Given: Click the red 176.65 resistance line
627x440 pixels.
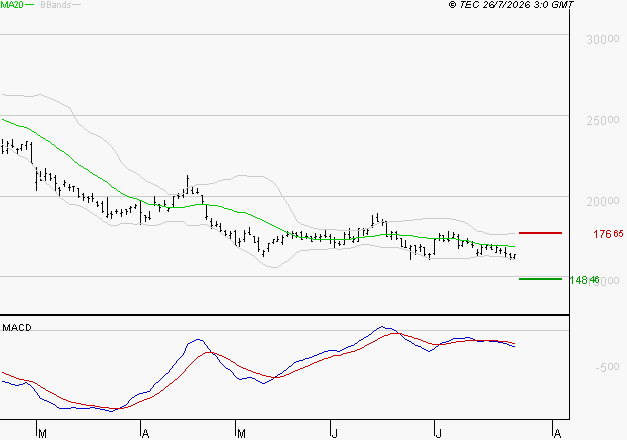Looking at the screenshot, I should [540, 232].
